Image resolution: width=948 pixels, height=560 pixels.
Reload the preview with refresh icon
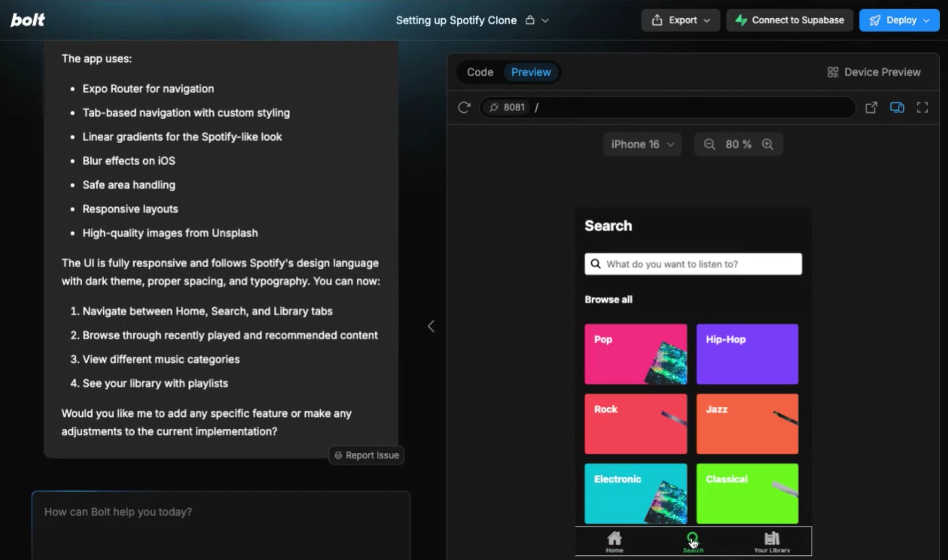point(464,107)
